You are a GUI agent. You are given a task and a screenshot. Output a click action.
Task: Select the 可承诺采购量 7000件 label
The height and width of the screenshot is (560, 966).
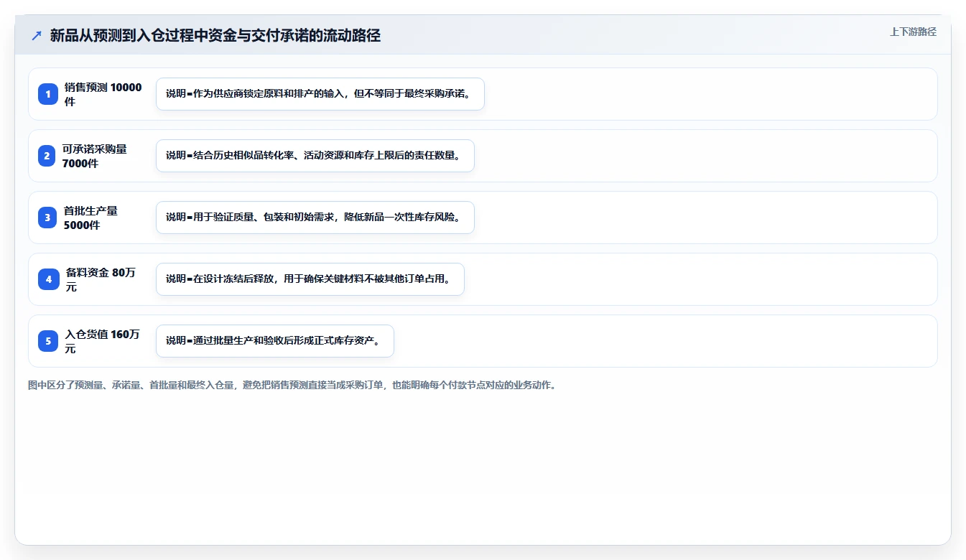pyautogui.click(x=94, y=156)
